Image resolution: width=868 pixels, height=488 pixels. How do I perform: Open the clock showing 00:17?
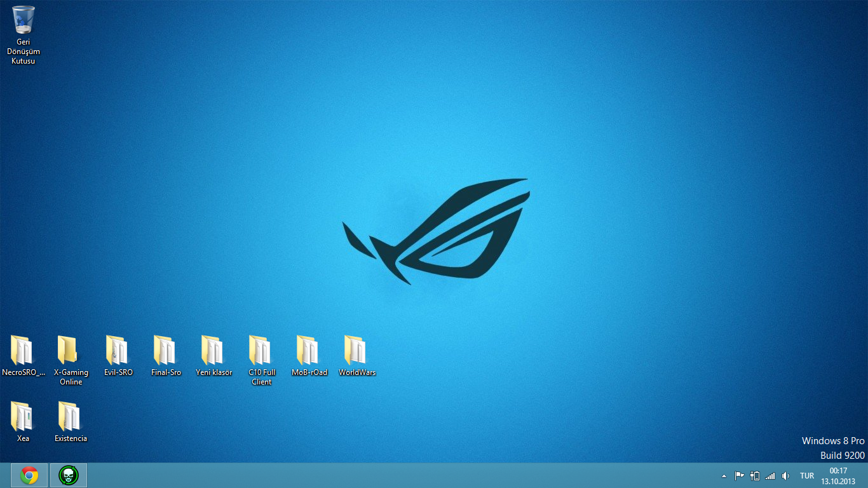pyautogui.click(x=838, y=476)
